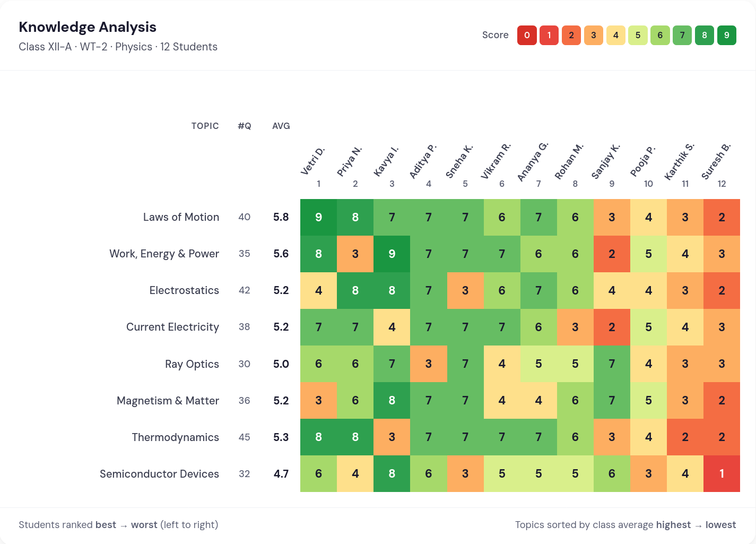Click the Laws of Motion topic label

click(181, 217)
